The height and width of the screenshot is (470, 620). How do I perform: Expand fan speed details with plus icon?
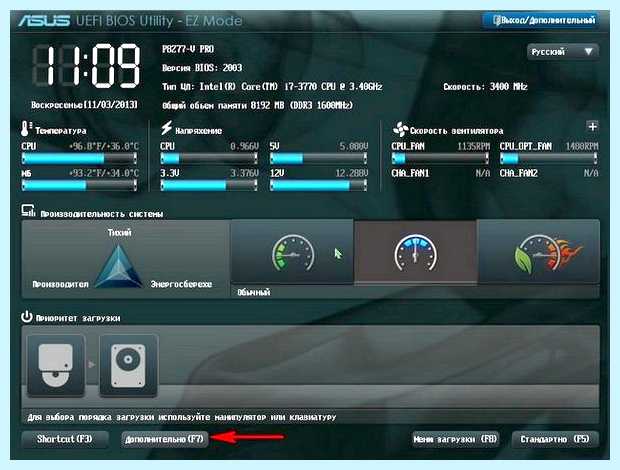[592, 126]
